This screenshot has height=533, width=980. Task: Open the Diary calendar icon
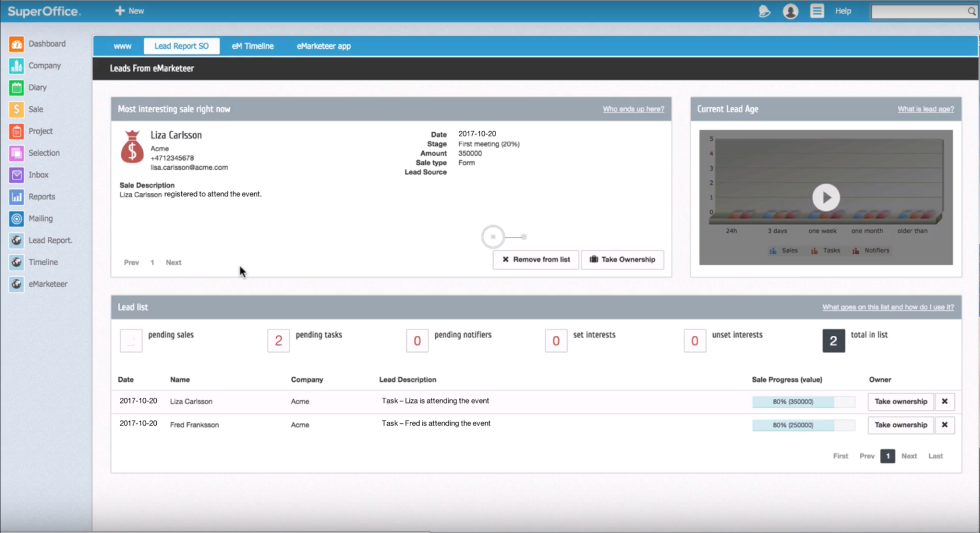(16, 87)
